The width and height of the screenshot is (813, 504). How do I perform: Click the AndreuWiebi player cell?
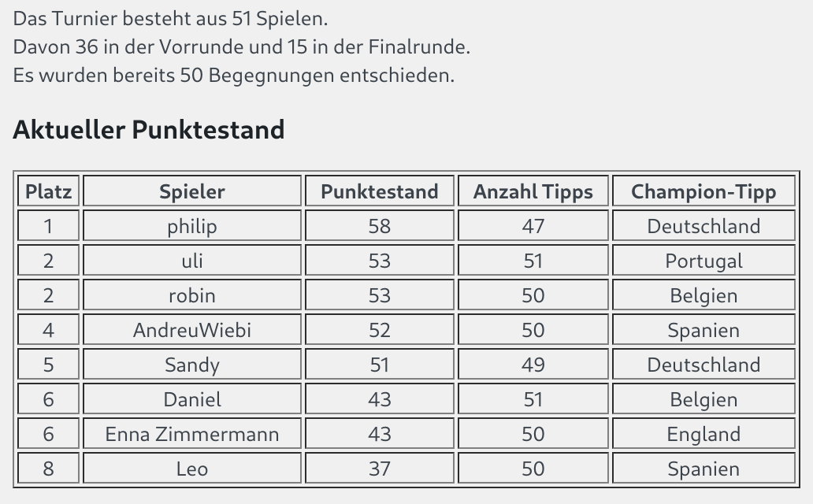click(192, 330)
